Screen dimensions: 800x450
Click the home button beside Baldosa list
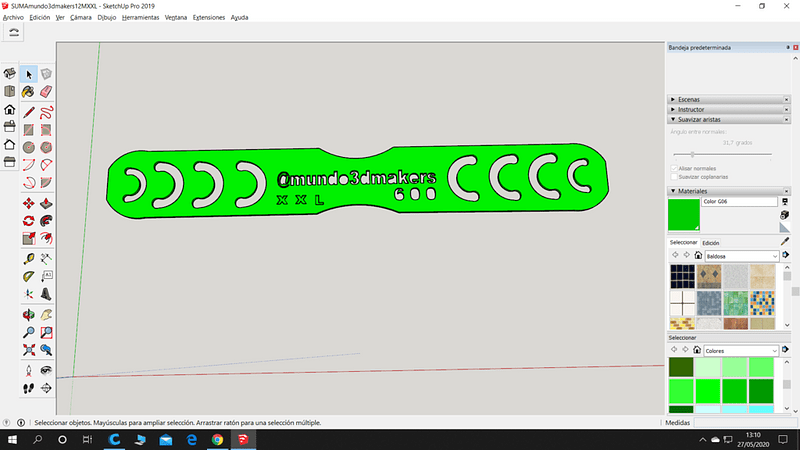tap(698, 255)
